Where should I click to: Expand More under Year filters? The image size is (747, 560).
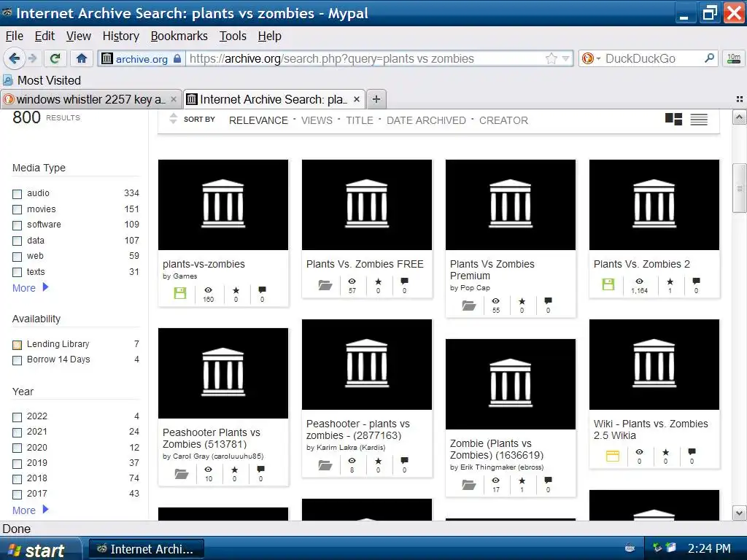(31, 510)
